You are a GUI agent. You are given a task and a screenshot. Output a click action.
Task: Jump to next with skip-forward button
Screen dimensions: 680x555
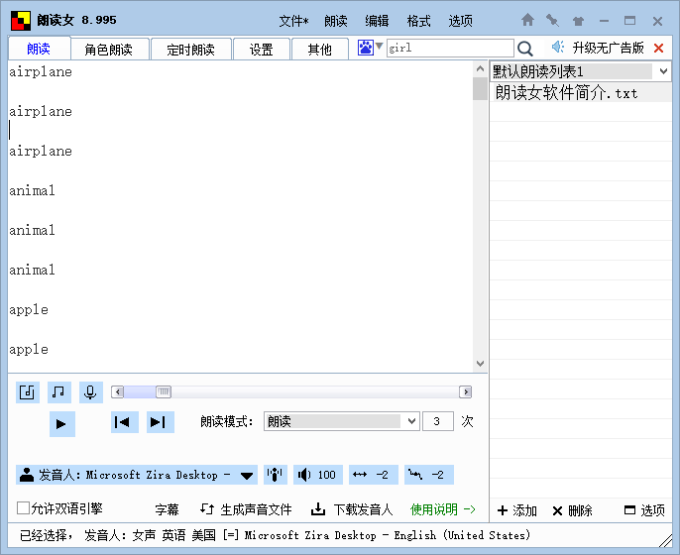160,422
